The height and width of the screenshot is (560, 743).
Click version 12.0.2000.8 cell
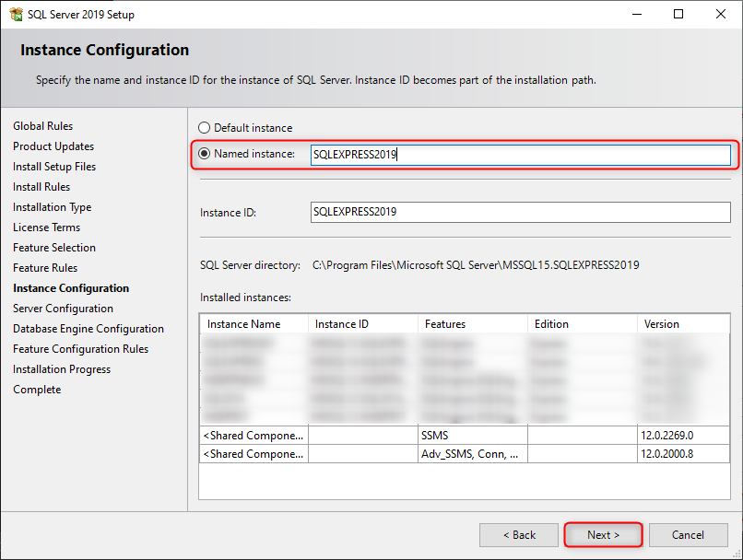(x=683, y=454)
